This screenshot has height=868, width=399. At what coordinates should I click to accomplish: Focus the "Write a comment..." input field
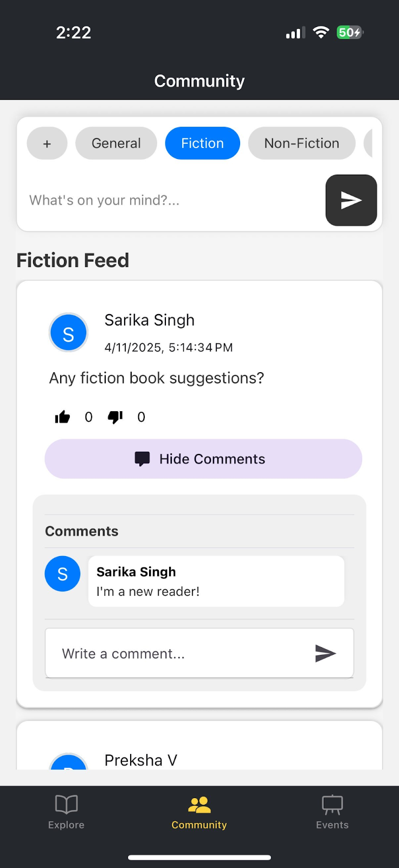coord(179,653)
